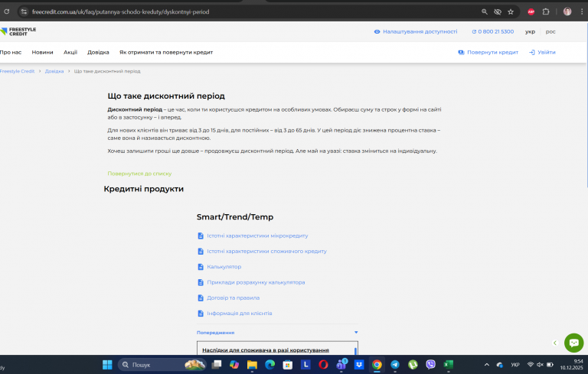Open Налаштування доступності accessibility settings

click(416, 31)
